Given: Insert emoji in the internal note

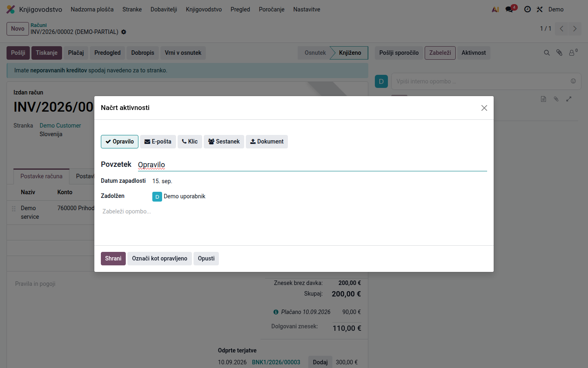Looking at the screenshot, I should [573, 81].
